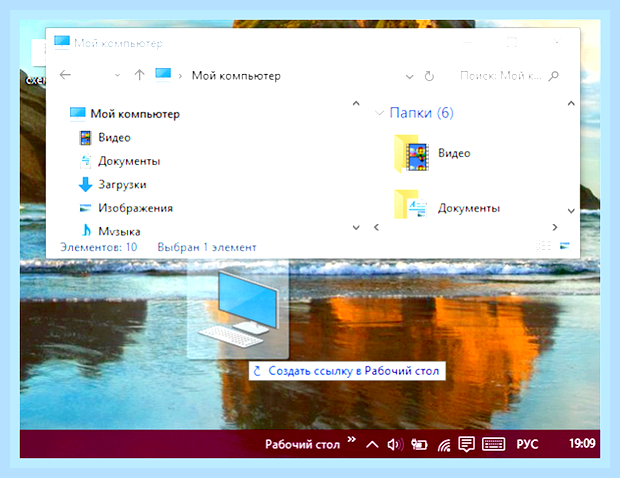Switch input language 'РУС'
Viewport: 620px width, 478px height.
[x=527, y=444]
